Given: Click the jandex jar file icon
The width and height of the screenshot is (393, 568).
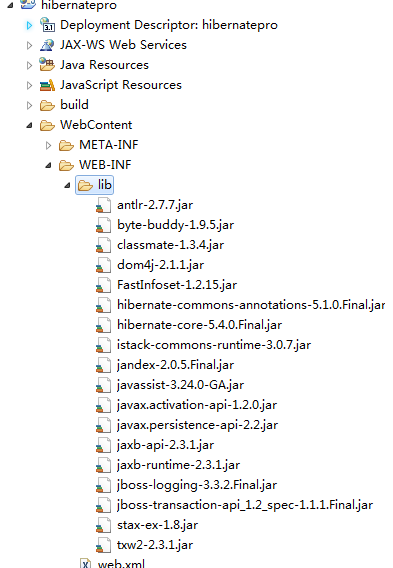Looking at the screenshot, I should point(103,365).
